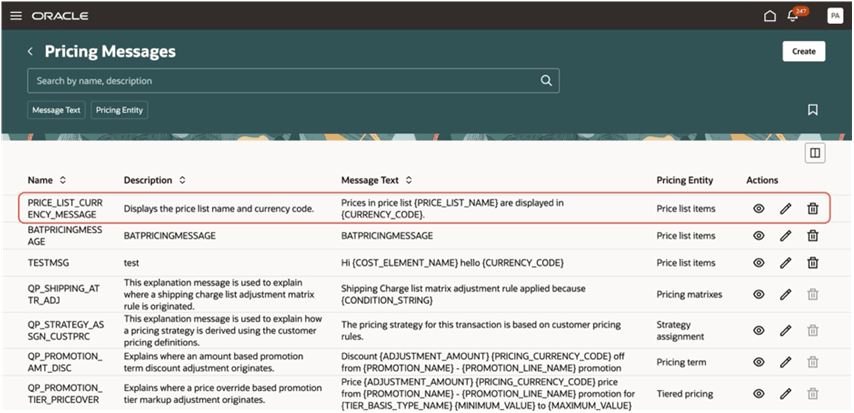This screenshot has width=854, height=413.
Task: Select the QP_PROMOTION_TIER_PRICEOVER name cell
Action: click(x=65, y=393)
